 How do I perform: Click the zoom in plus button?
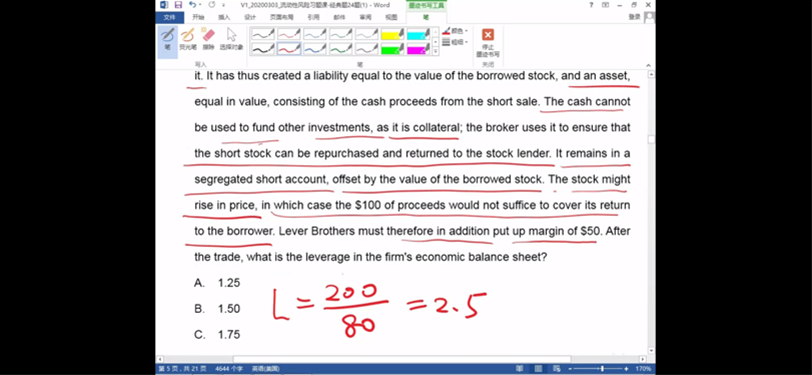(x=626, y=369)
